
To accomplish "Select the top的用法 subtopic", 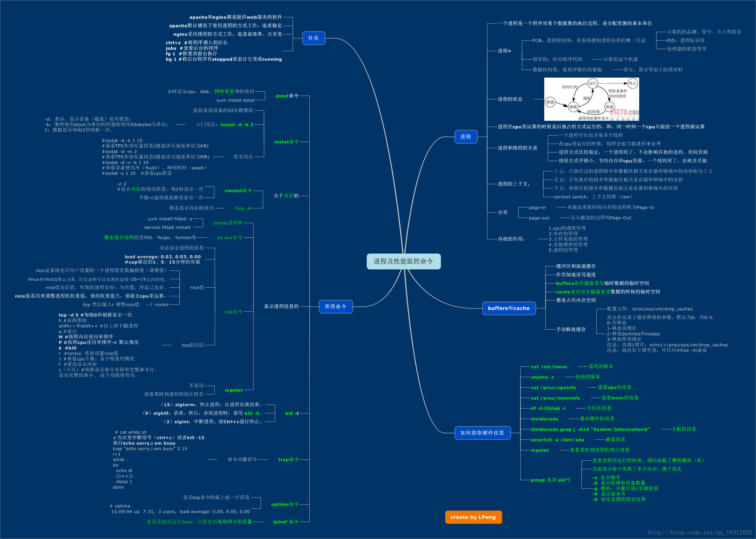I will 193,345.
